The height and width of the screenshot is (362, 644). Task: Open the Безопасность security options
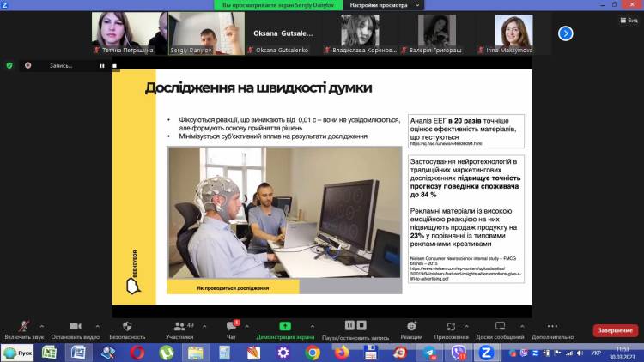[127, 328]
